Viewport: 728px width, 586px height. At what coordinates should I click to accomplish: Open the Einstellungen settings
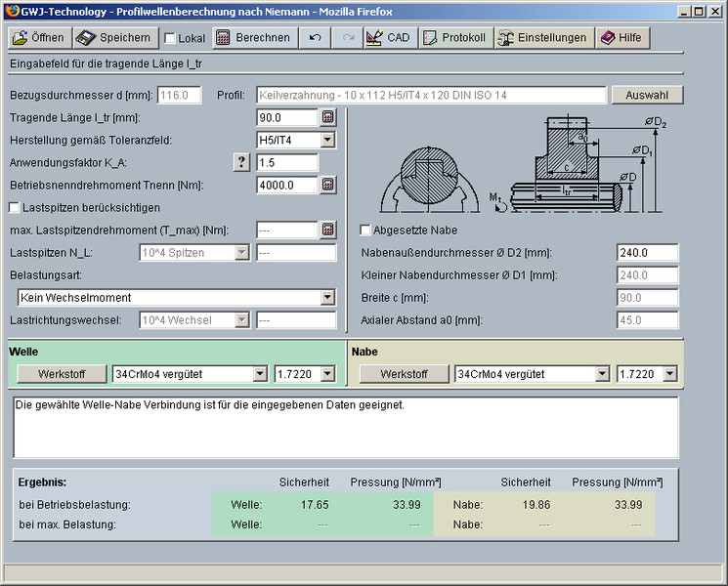click(542, 38)
